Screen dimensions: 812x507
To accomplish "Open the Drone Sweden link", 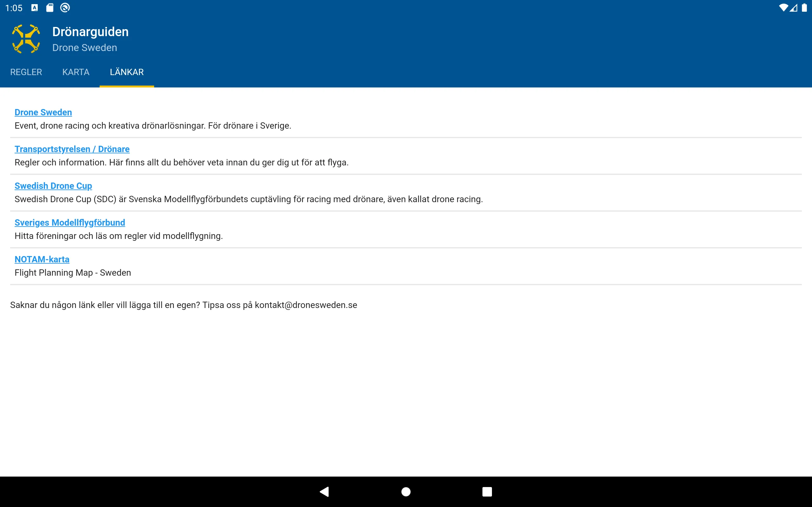I will point(43,112).
